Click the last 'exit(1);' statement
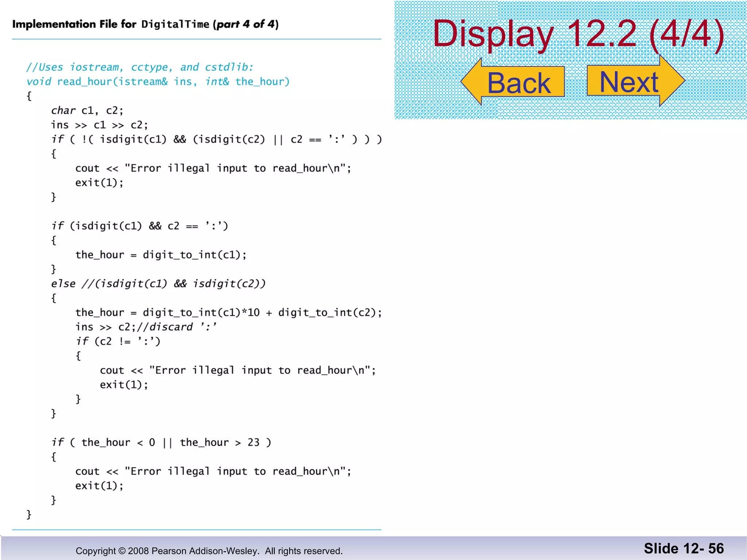The width and height of the screenshot is (747, 560). click(99, 486)
